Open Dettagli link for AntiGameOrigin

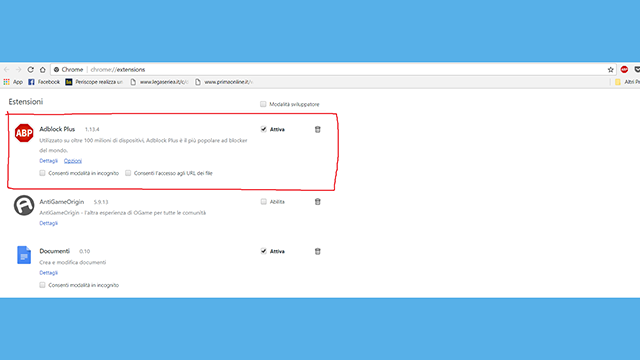coord(49,223)
